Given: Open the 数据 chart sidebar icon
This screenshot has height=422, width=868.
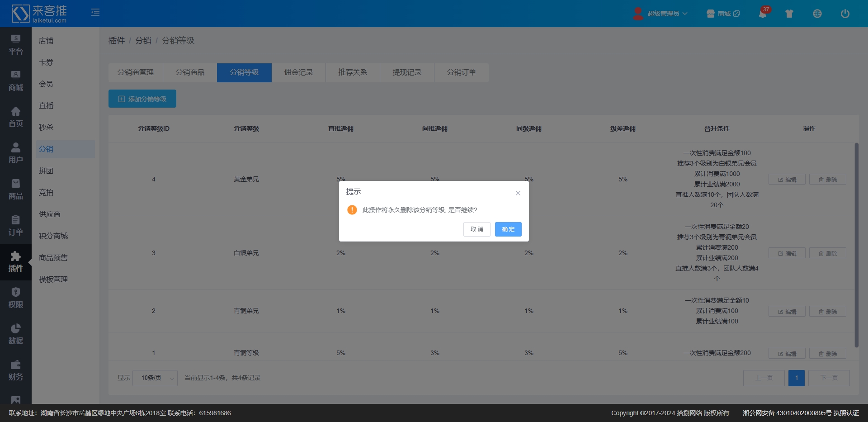Looking at the screenshot, I should (16, 334).
